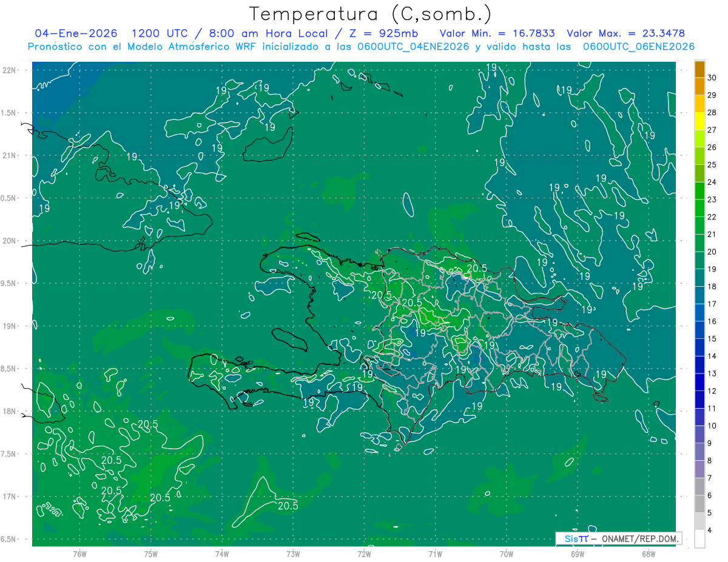This screenshot has width=728, height=562.
Task: Click the "SisTT - ONAMET/REP.DOM." credit box
Action: coord(618,538)
